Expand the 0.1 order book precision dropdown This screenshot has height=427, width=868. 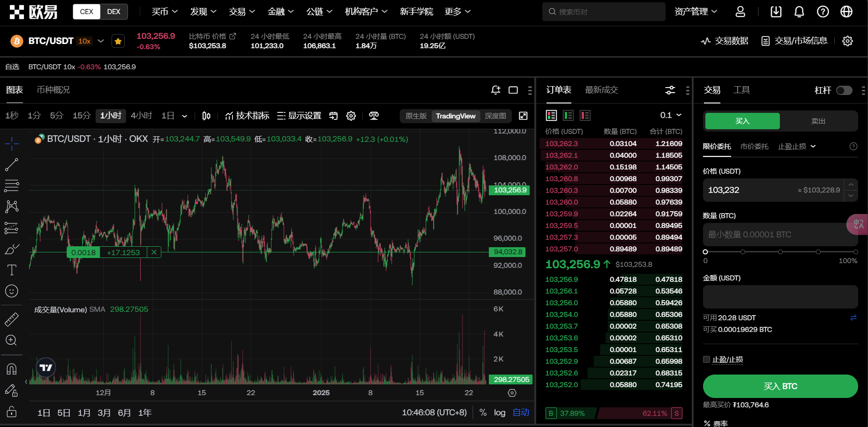(x=671, y=115)
